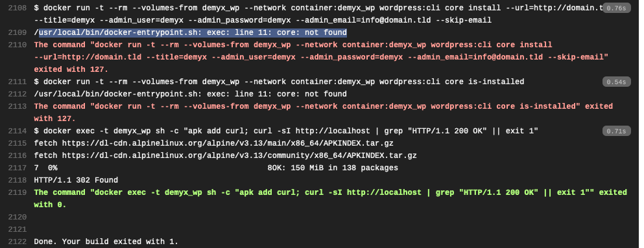Click line number 2120

coord(18,217)
